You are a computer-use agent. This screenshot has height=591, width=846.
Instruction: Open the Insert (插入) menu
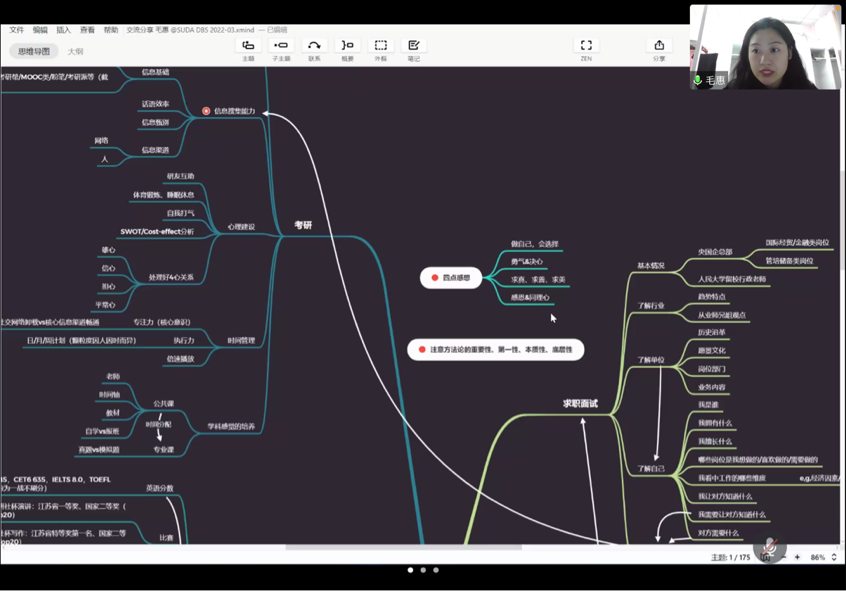pos(64,30)
